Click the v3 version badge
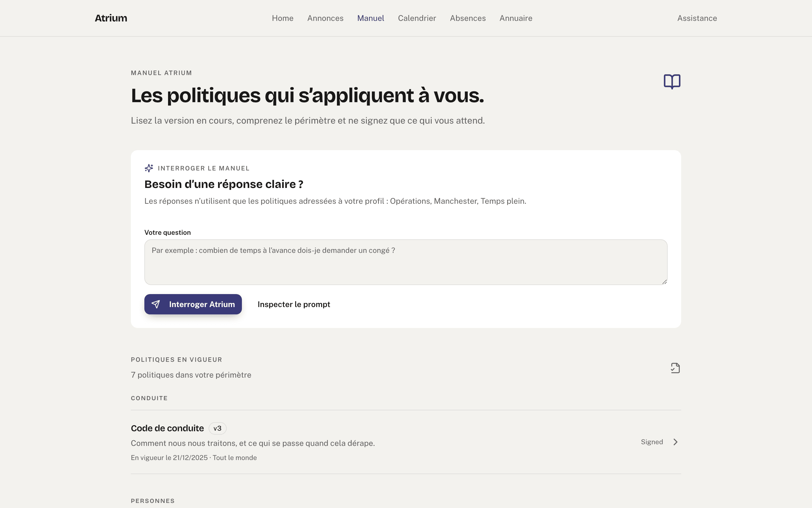Image resolution: width=812 pixels, height=508 pixels. [x=217, y=428]
